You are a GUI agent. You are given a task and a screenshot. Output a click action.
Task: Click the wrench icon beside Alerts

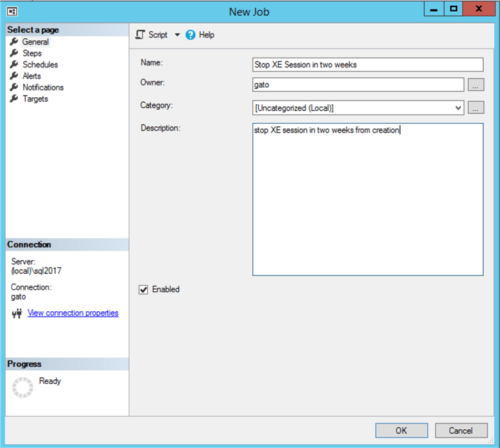[14, 76]
